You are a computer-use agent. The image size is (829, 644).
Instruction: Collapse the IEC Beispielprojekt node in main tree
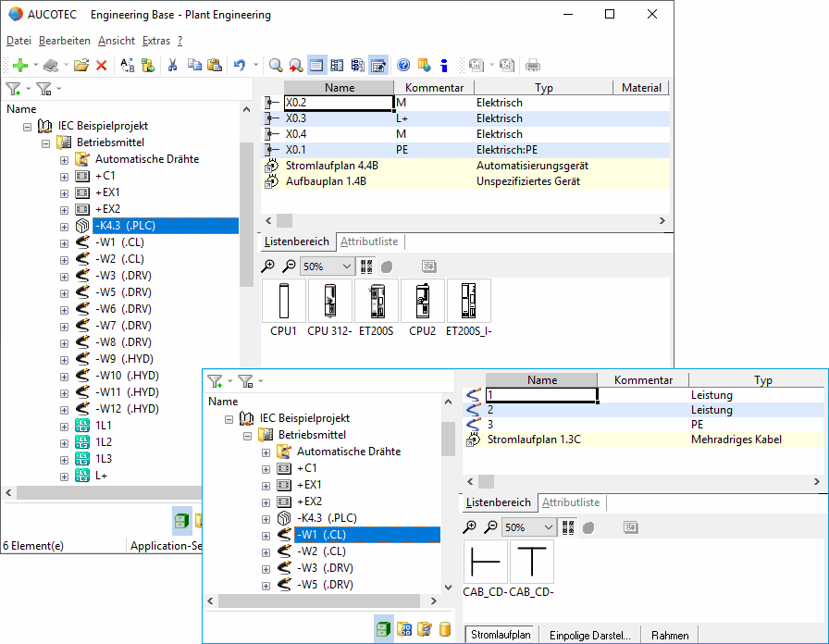click(27, 126)
